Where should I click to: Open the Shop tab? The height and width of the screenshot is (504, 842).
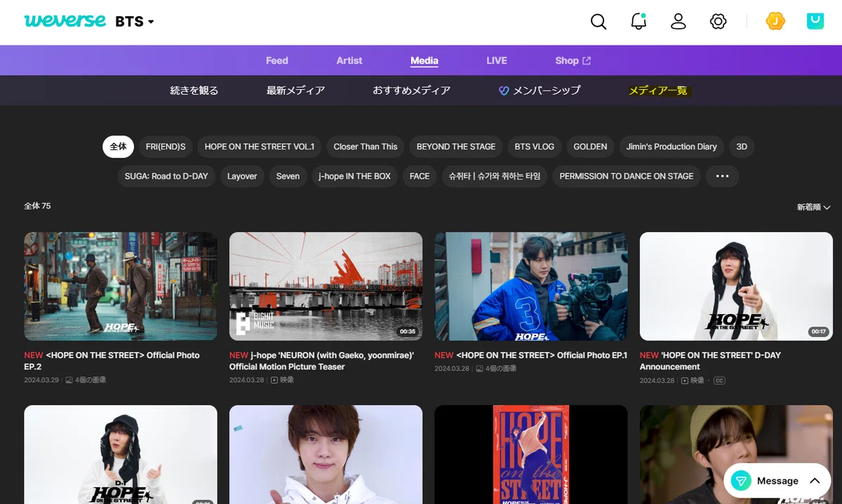[x=573, y=61]
